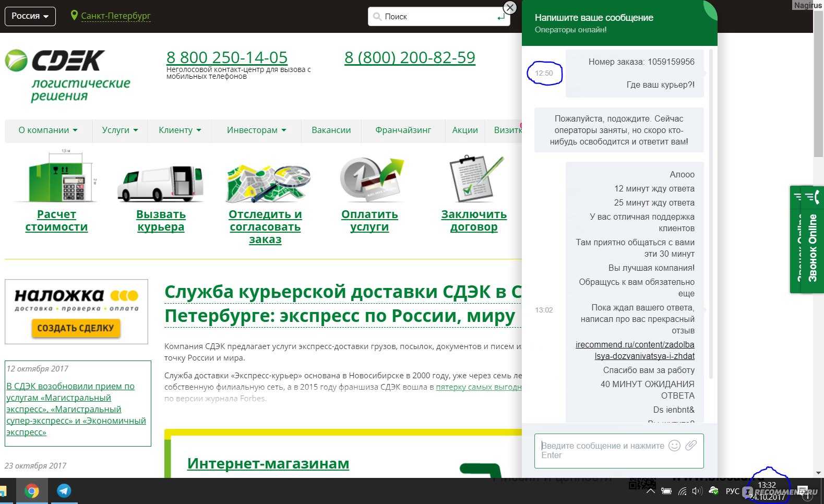Screen dimensions: 824x504
Task: Click the map with magnifier icon
Action: coord(268,183)
